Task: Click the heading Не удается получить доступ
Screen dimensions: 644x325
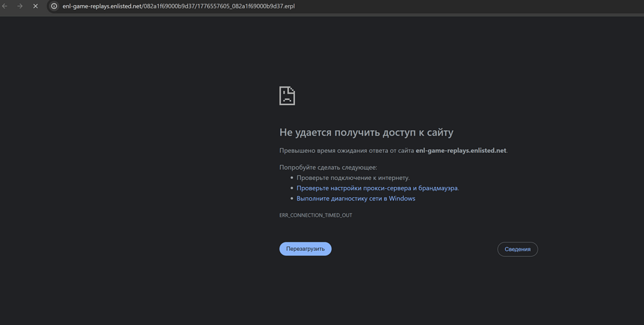Action: (x=366, y=132)
